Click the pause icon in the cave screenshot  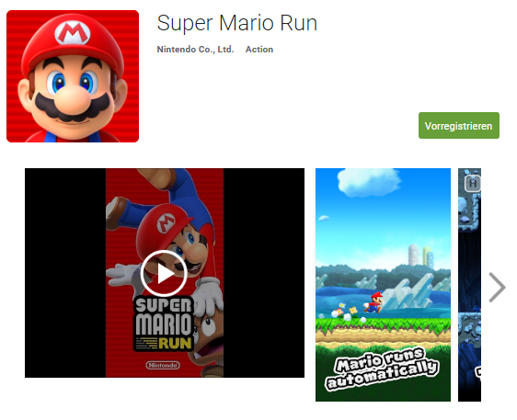click(x=473, y=184)
